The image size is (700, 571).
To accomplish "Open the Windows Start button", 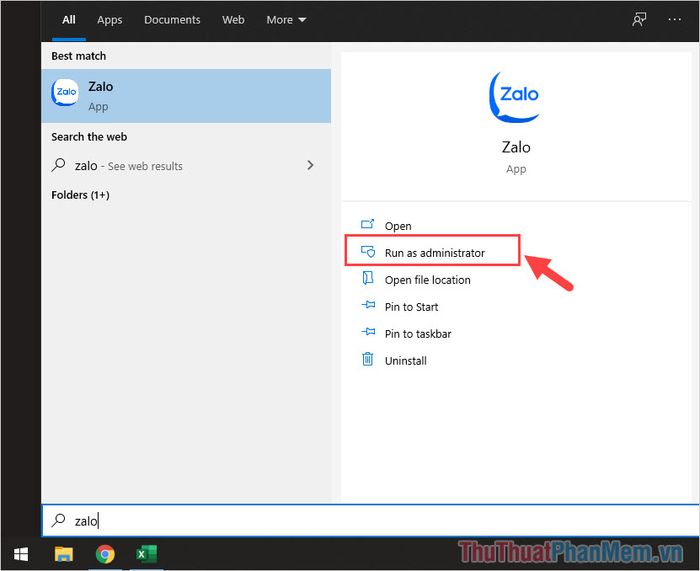I will pos(21,554).
